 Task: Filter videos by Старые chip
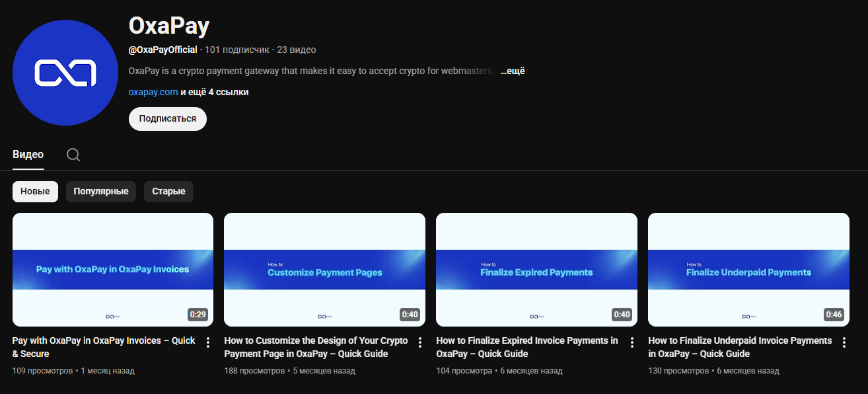coord(168,191)
